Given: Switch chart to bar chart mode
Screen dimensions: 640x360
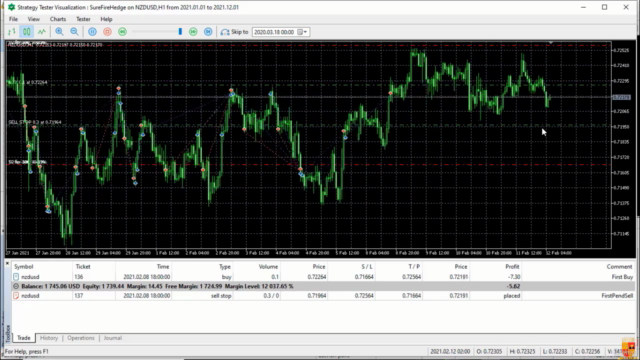Looking at the screenshot, I should (x=12, y=32).
